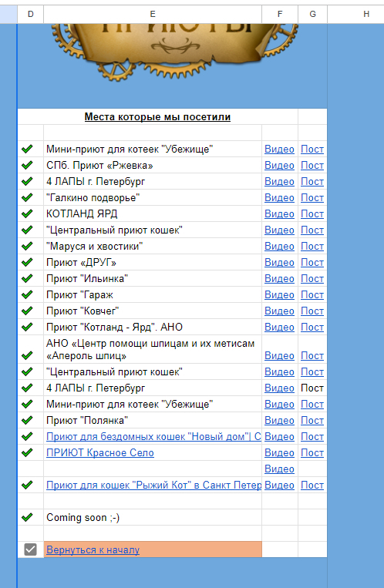Click green checkmark next to Coming soon

click(27, 518)
